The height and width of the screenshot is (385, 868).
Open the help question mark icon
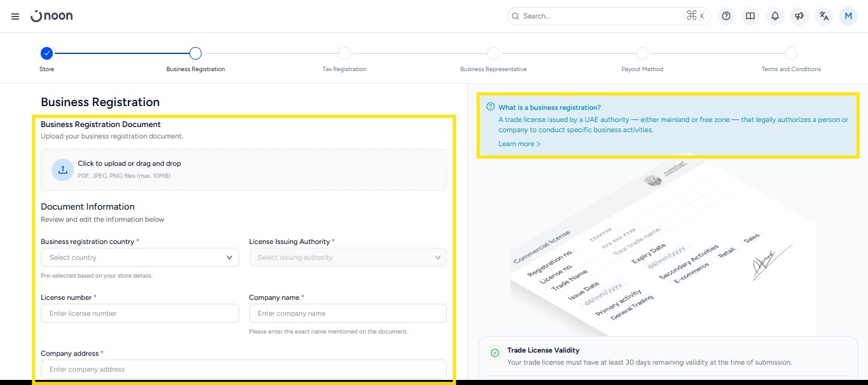click(x=726, y=17)
